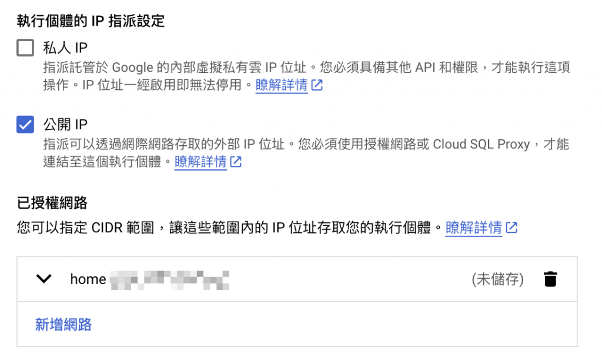Open 瞭解詳情 link in 已授權網路 section

point(473,228)
